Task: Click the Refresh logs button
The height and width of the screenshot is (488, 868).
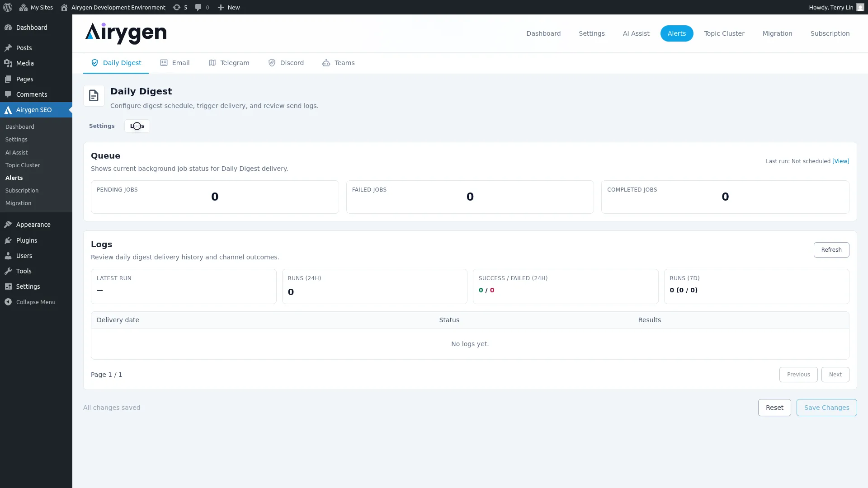Action: 831,250
